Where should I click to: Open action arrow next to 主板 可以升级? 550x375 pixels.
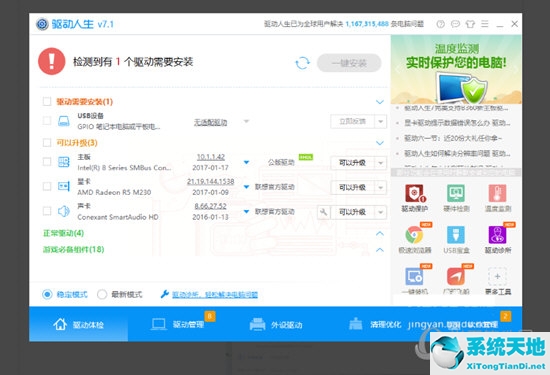381,163
